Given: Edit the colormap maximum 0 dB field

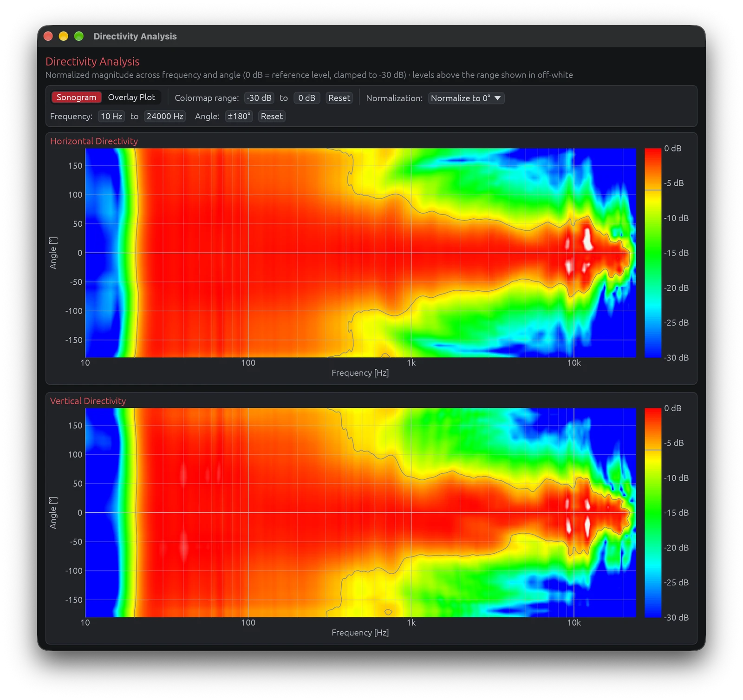Looking at the screenshot, I should [306, 98].
